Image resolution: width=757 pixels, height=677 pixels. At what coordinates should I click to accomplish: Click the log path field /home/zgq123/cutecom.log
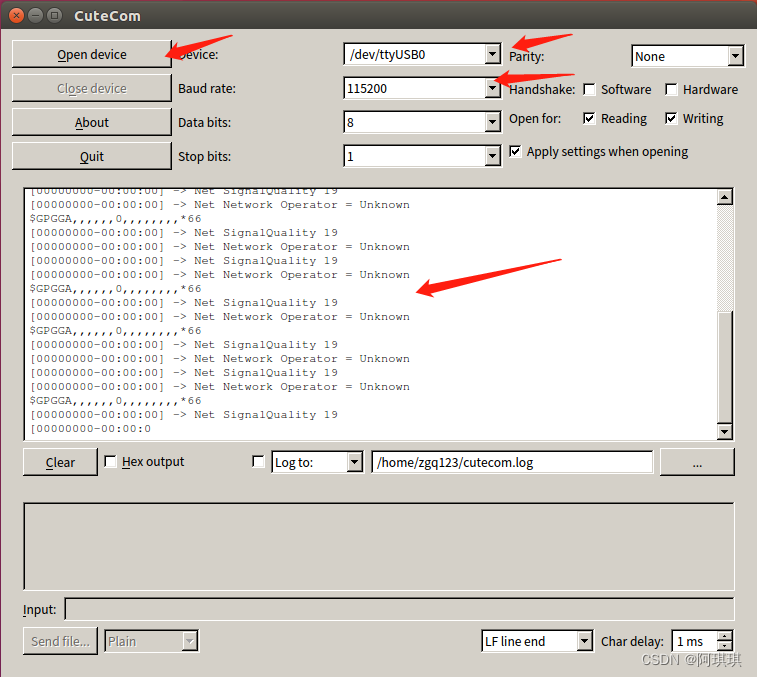[x=512, y=462]
